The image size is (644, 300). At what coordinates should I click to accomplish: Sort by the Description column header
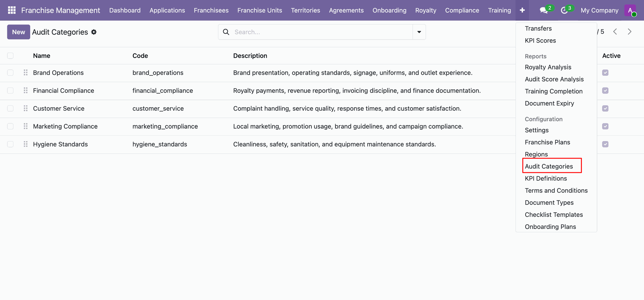(x=250, y=56)
